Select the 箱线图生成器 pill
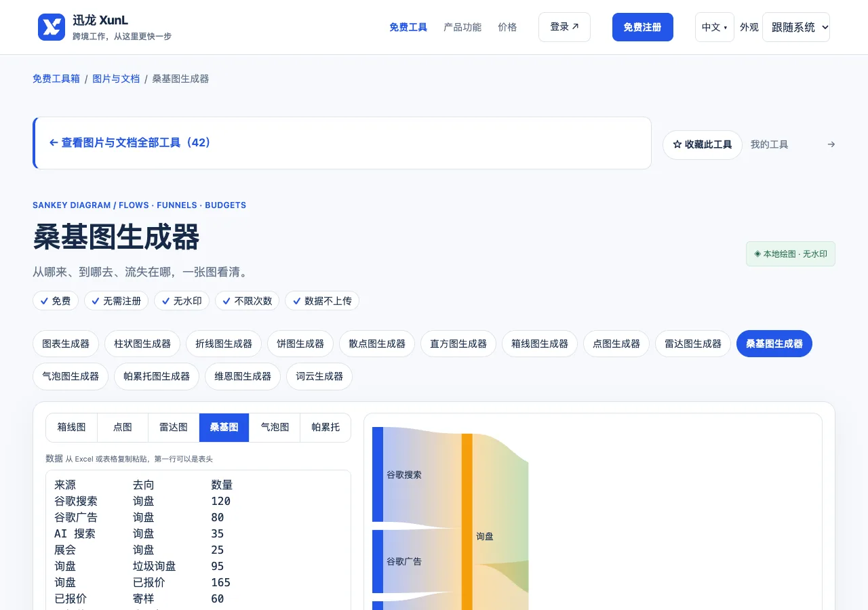Image resolution: width=868 pixels, height=610 pixels. pos(540,344)
